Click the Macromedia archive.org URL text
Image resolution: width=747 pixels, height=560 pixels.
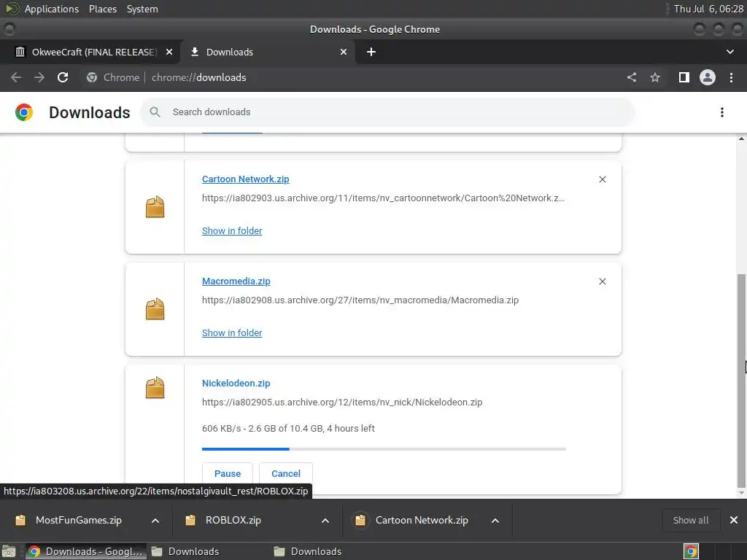[360, 300]
